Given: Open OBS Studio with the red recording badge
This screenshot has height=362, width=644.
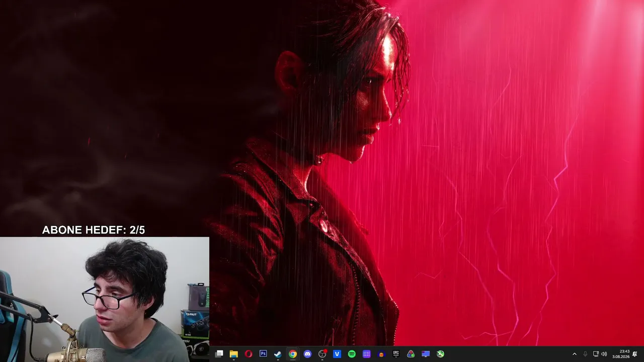Looking at the screenshot, I should click(323, 354).
